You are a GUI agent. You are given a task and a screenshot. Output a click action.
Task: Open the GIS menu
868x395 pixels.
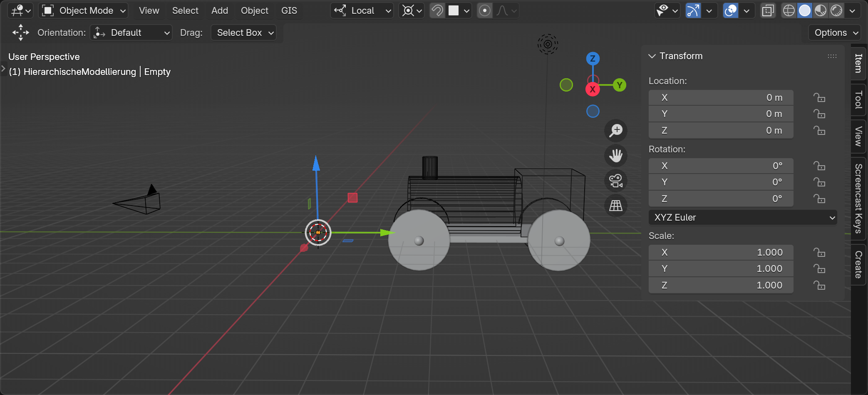coord(289,10)
